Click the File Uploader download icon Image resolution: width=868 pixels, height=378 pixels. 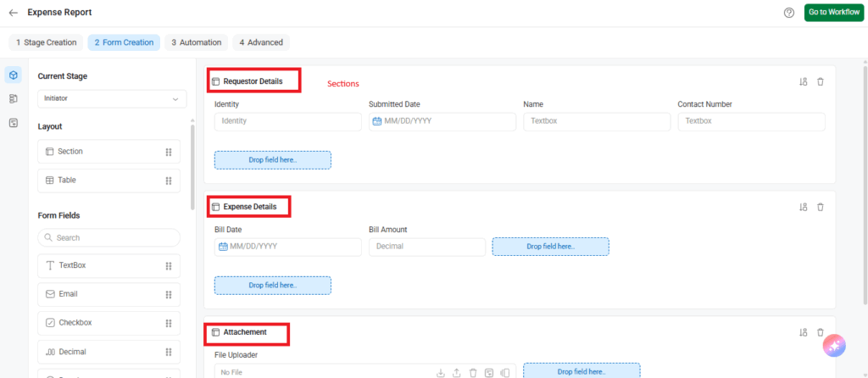click(440, 372)
